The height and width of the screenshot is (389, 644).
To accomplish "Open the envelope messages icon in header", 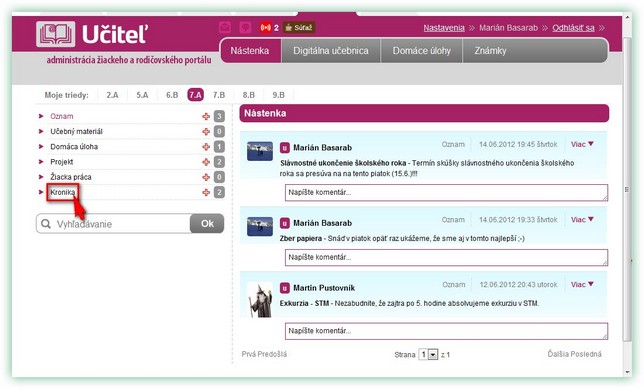I will coord(225,28).
